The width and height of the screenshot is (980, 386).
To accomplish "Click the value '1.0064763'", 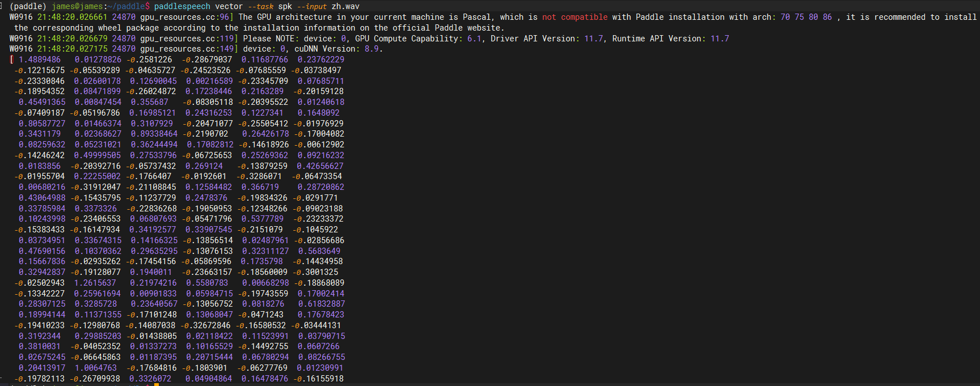I will (96, 368).
